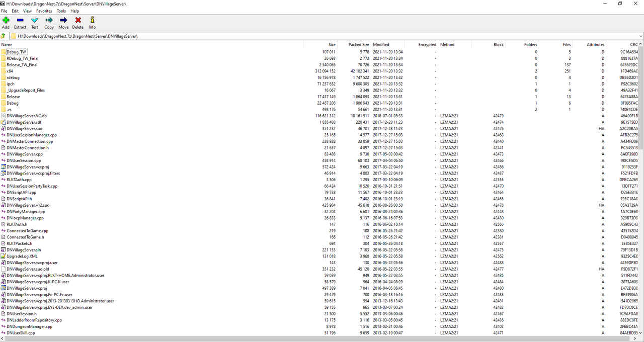This screenshot has width=644, height=342.
Task: Select DNVillageServer.vcxproj.filters file name
Action: pos(33,174)
